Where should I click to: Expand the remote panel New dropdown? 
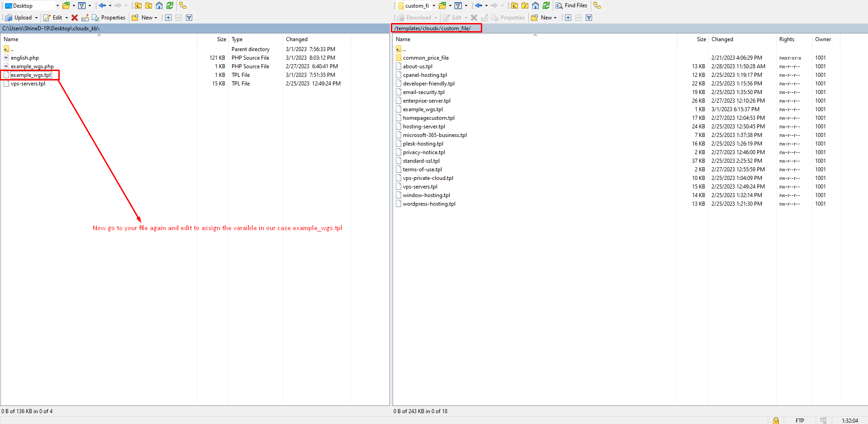point(555,18)
